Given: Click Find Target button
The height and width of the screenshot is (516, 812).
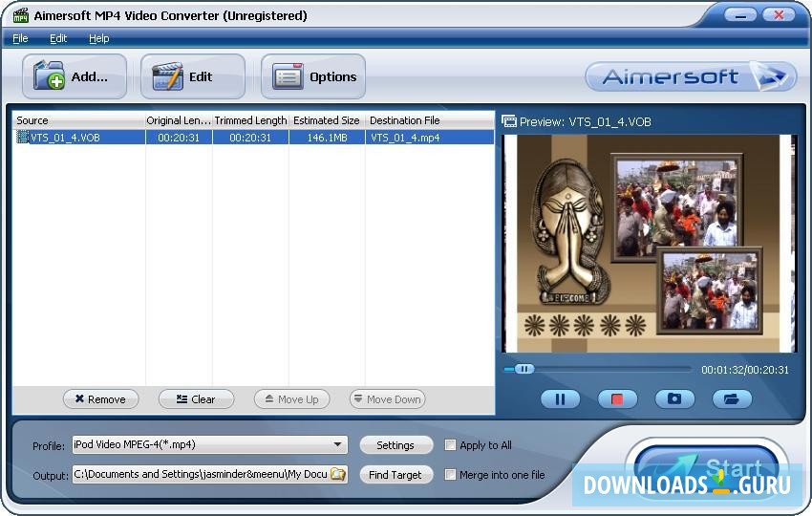Looking at the screenshot, I should 396,475.
